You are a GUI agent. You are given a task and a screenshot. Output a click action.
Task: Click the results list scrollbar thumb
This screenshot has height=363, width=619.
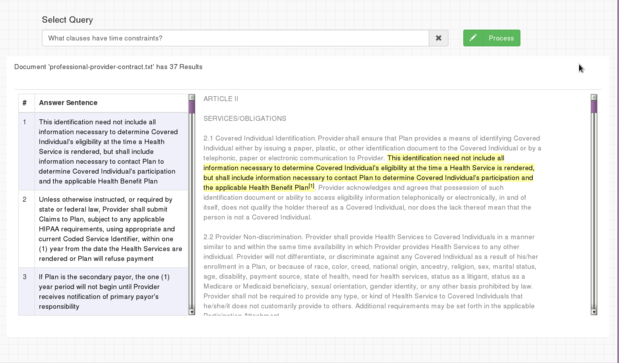[x=192, y=107]
